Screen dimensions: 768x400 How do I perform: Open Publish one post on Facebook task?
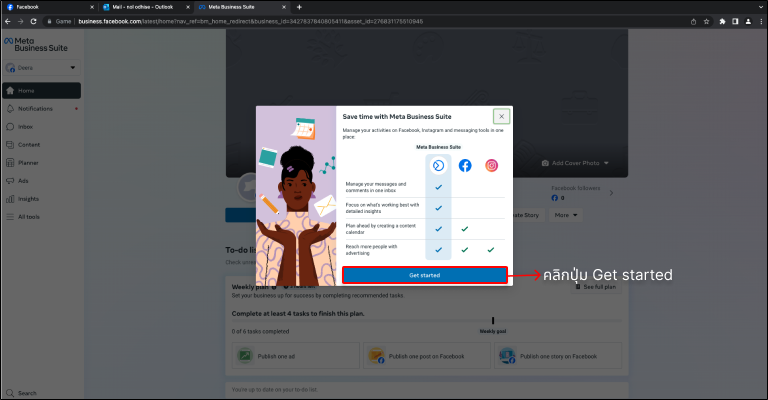click(427, 356)
